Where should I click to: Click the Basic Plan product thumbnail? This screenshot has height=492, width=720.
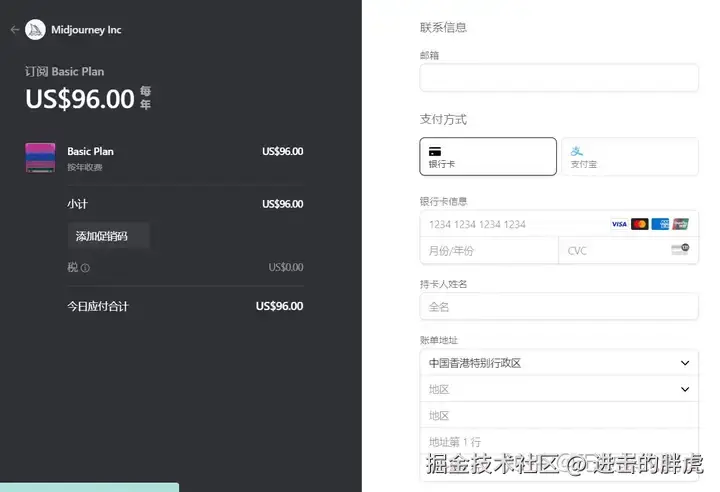click(40, 158)
